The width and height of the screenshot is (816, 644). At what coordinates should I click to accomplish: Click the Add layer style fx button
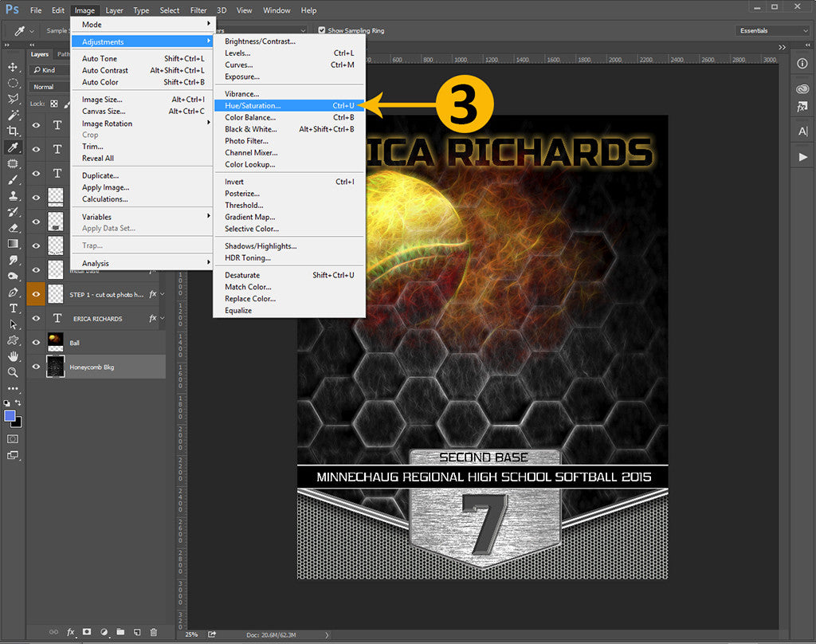pos(70,631)
